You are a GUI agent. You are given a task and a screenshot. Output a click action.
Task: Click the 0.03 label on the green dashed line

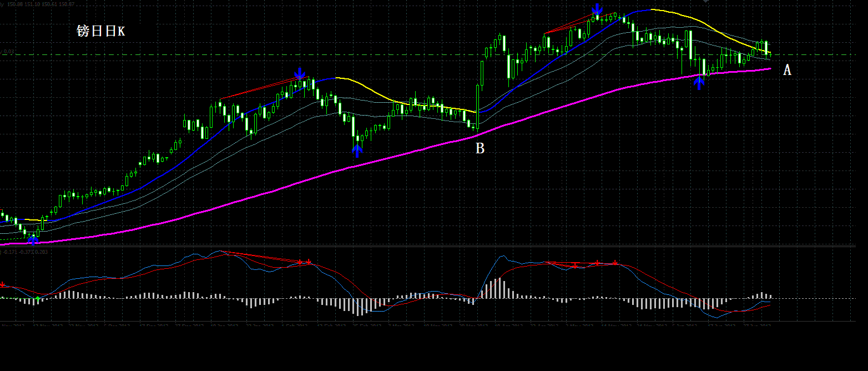[x=9, y=52]
